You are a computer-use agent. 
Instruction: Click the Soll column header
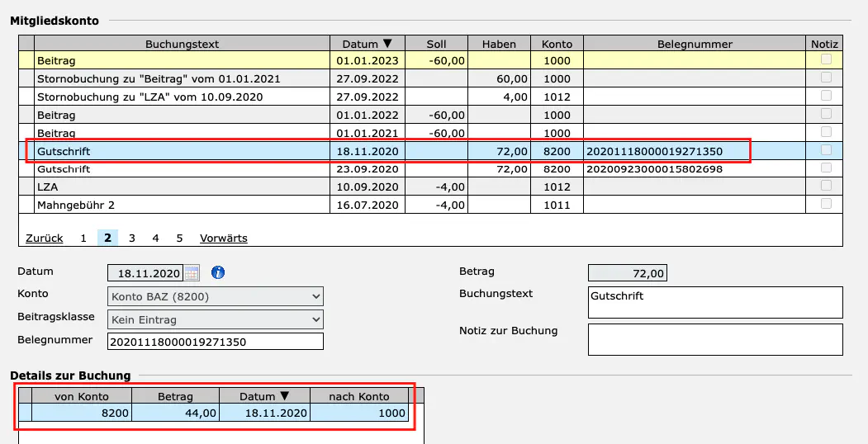(436, 45)
